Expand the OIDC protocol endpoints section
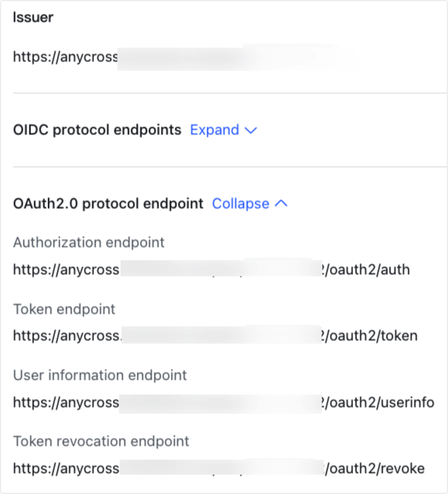Screen dimensions: 448x494 click(215, 130)
